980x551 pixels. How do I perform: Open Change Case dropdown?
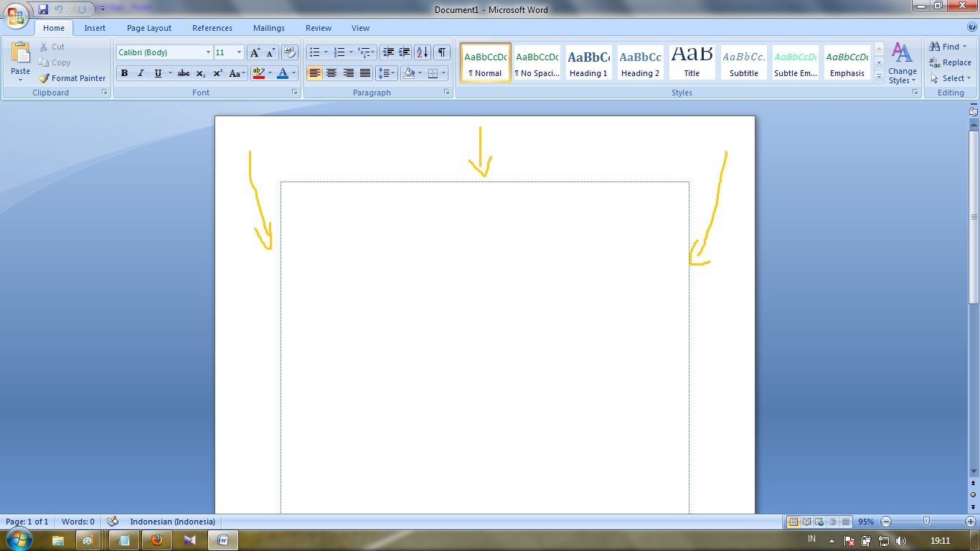(x=236, y=73)
